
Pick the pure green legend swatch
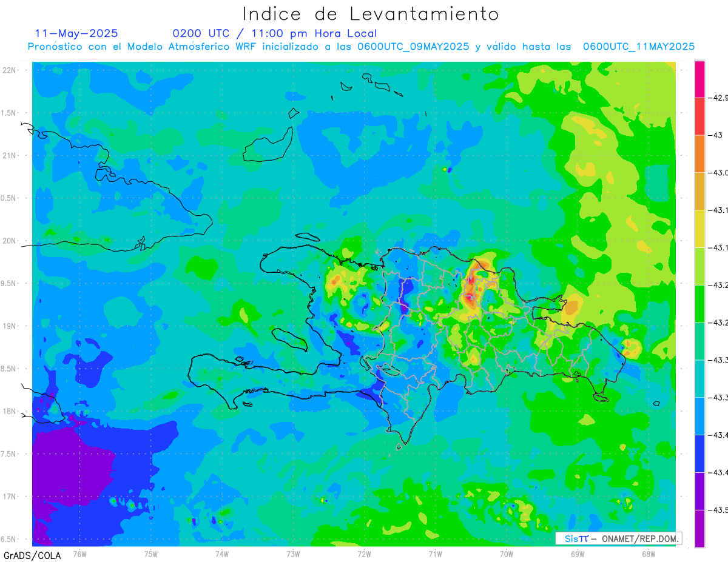[699, 304]
